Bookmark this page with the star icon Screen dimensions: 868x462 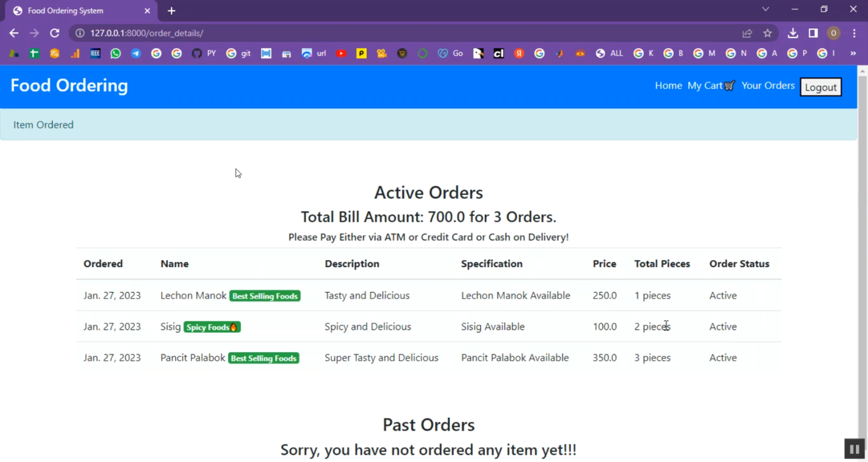click(x=767, y=34)
